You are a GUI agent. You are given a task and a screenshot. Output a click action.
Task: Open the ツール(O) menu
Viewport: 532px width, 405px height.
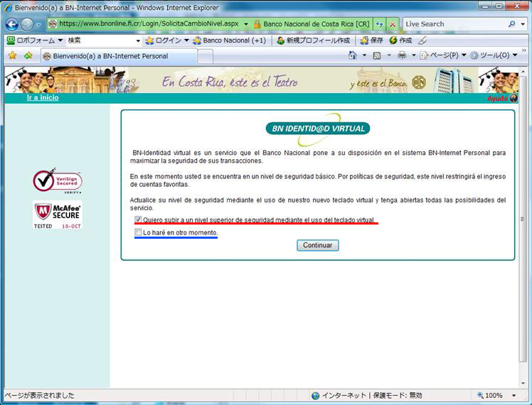click(494, 55)
